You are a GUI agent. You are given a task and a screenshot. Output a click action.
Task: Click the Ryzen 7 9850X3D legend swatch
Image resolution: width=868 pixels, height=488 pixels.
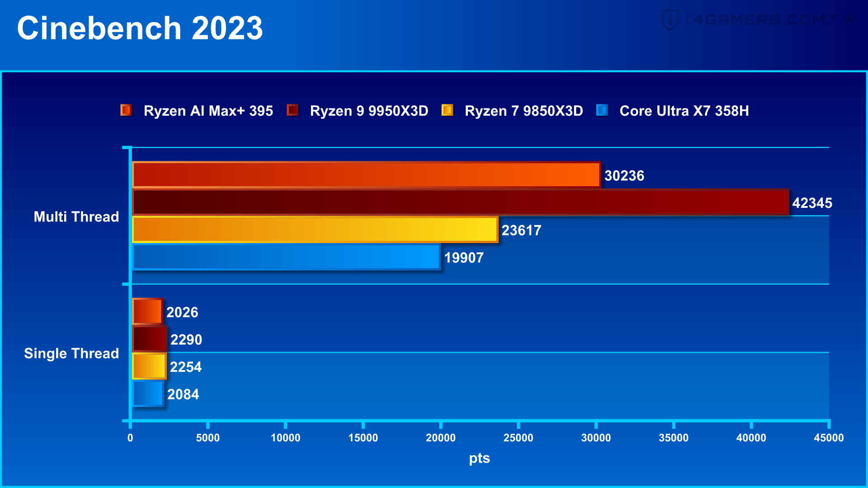click(x=447, y=110)
